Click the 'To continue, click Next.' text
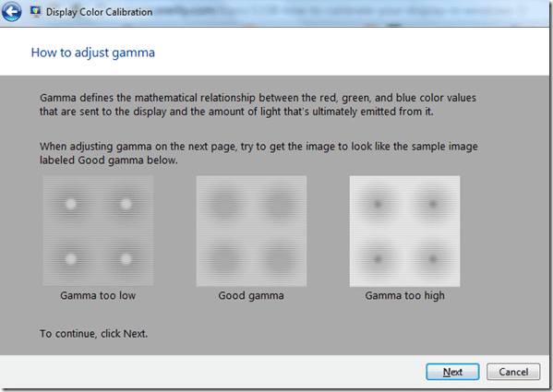 point(93,334)
